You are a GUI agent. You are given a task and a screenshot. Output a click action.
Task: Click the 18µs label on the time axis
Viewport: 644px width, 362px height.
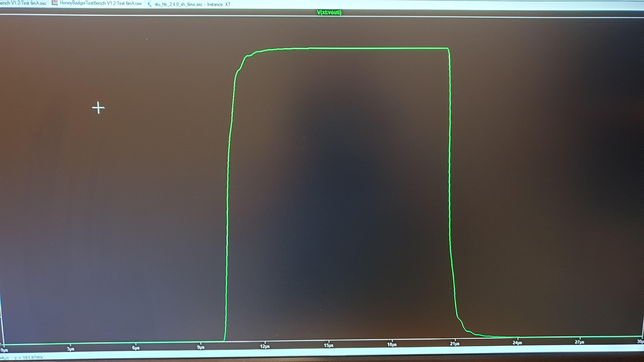[392, 344]
